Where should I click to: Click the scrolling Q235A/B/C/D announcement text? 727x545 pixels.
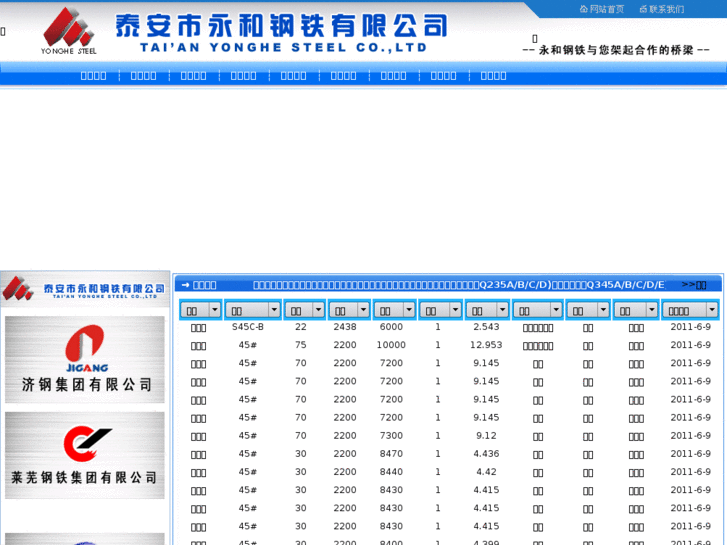(x=459, y=285)
